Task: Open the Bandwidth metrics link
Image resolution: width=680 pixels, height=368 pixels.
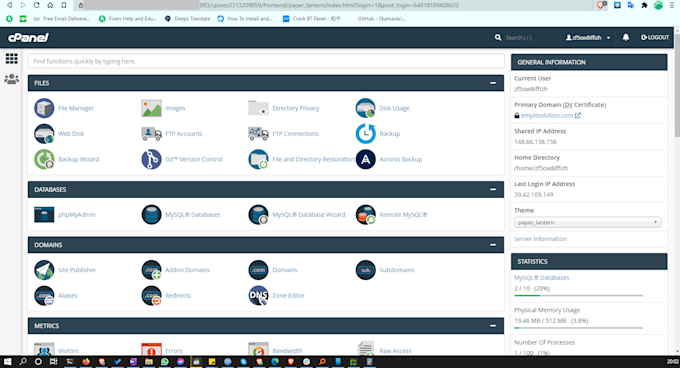Action: (288, 351)
